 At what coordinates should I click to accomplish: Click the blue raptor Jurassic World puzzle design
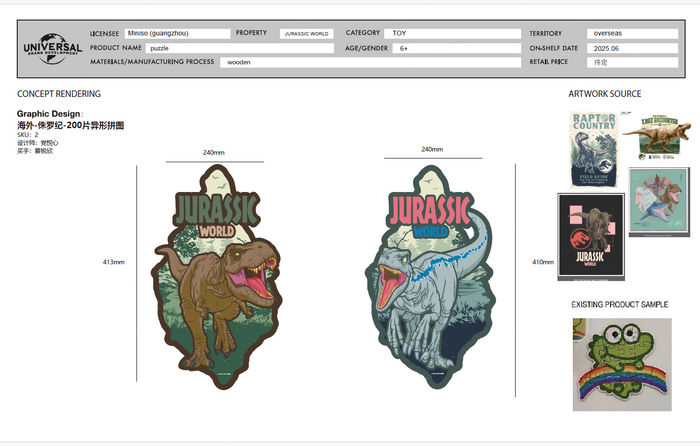point(430,277)
